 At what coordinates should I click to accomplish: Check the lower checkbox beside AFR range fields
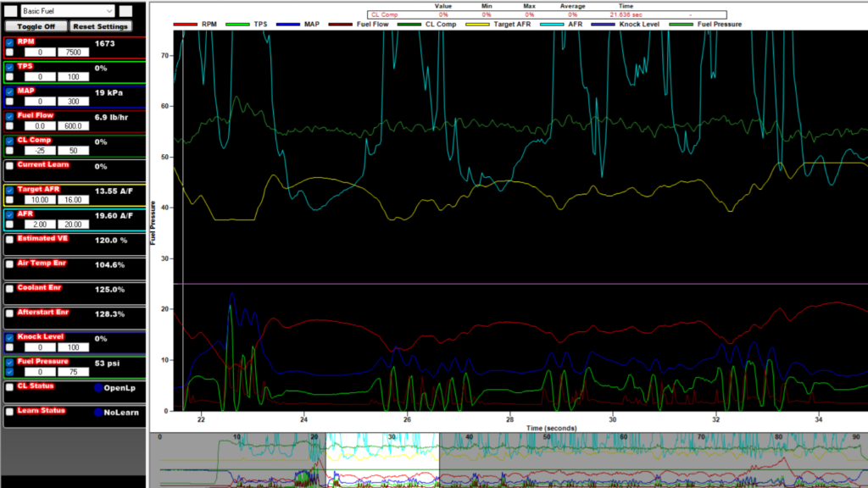coord(9,224)
